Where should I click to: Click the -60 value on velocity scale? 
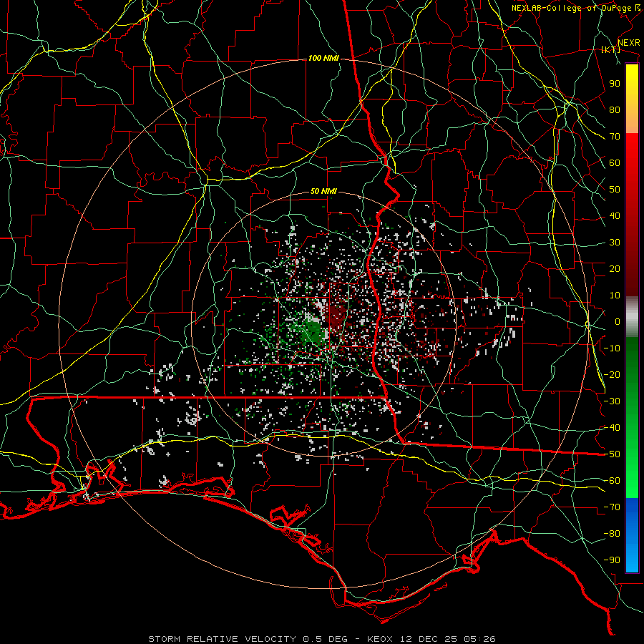click(612, 481)
